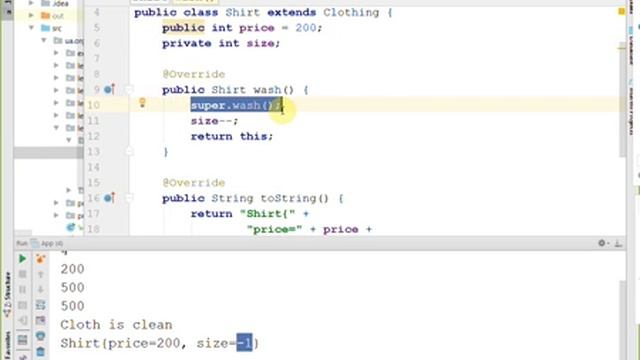Click the '200' console output line
This screenshot has width=640, height=360.
point(72,269)
